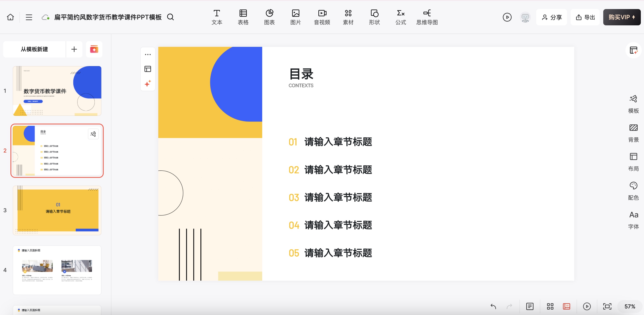Check the cloud sync status icon
Image resolution: width=644 pixels, height=315 pixels.
coord(45,17)
